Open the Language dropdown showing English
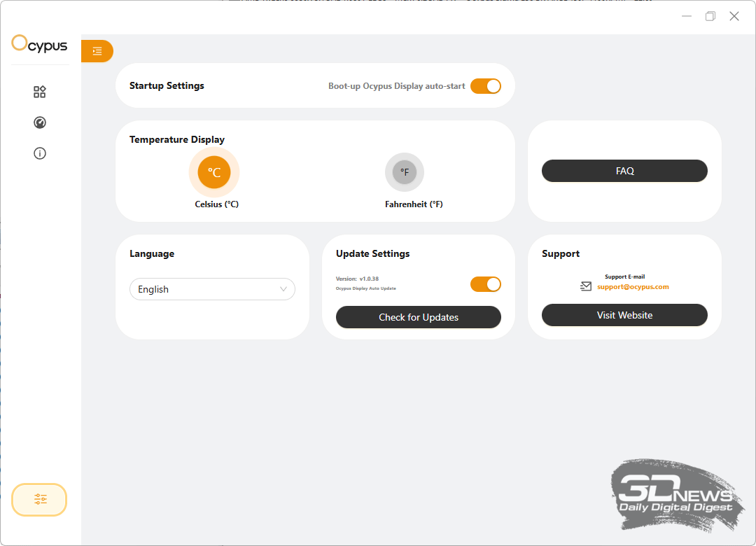 point(212,289)
